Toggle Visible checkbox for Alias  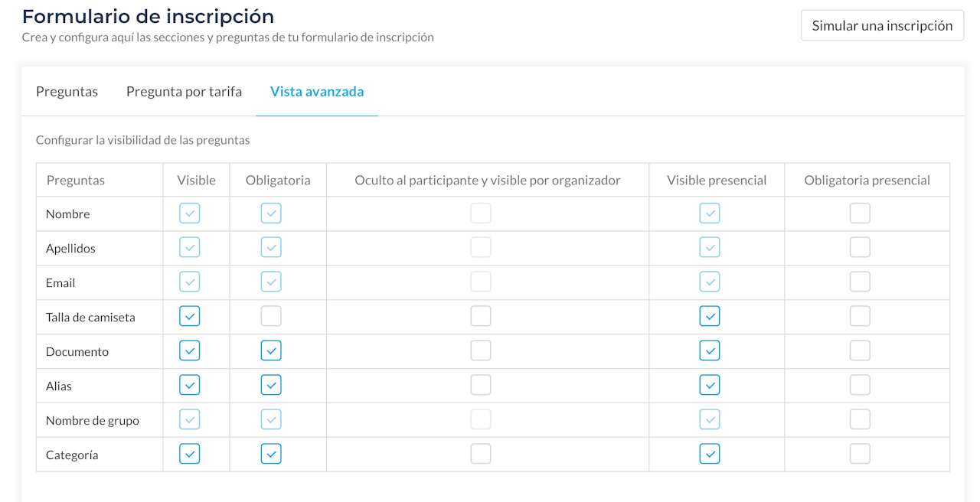click(189, 385)
